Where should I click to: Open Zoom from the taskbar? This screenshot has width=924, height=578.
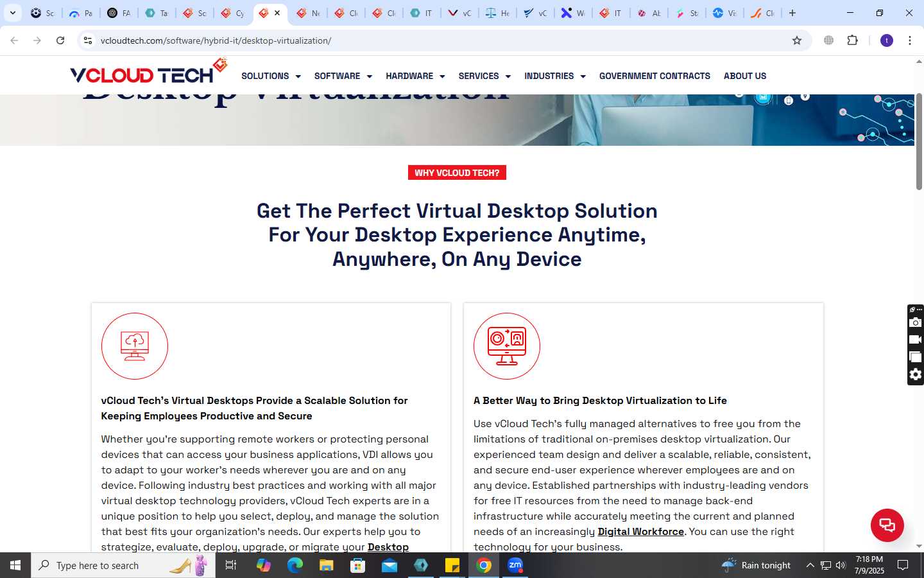coord(515,565)
